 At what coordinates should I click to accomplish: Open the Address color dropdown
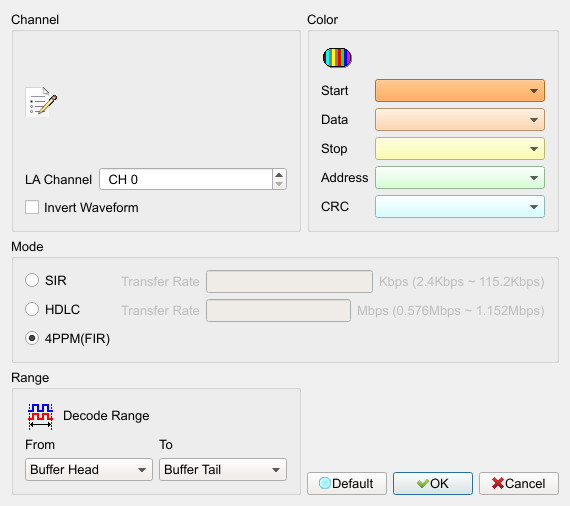click(x=459, y=178)
